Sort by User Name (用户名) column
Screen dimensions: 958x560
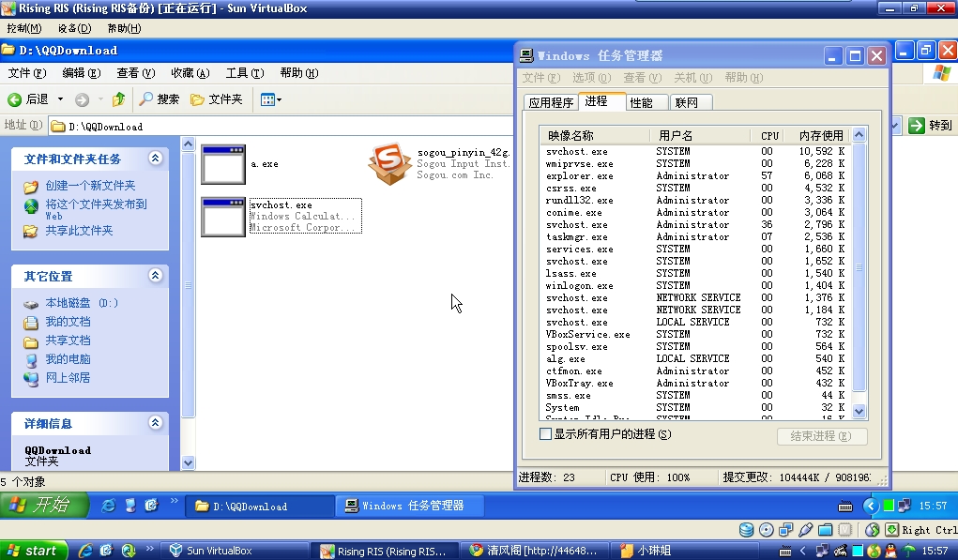coord(700,136)
